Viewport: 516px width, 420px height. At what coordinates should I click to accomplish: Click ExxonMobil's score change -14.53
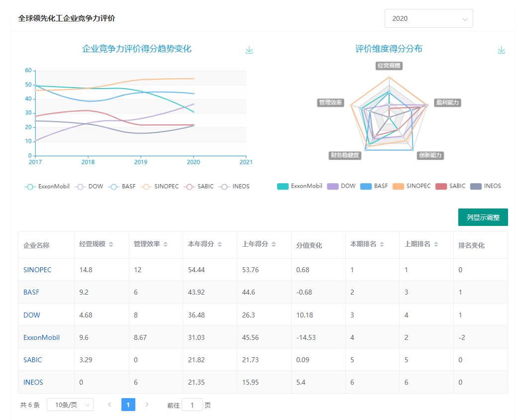pos(306,337)
